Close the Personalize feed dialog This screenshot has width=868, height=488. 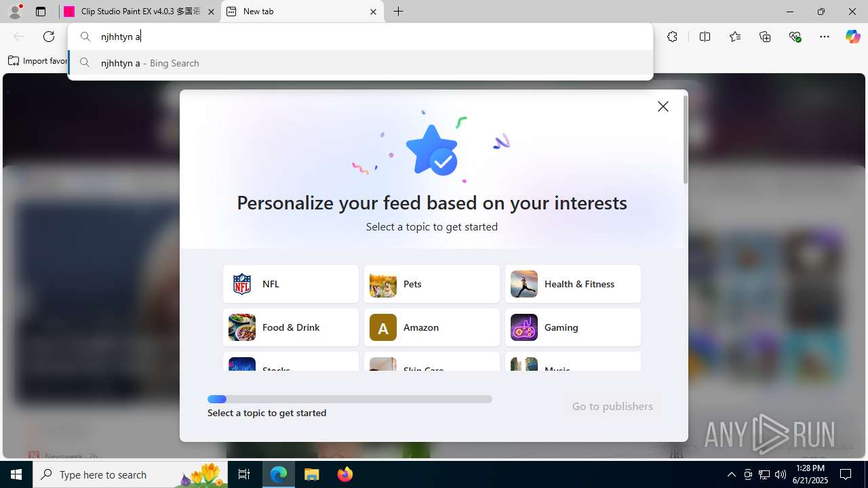point(663,106)
